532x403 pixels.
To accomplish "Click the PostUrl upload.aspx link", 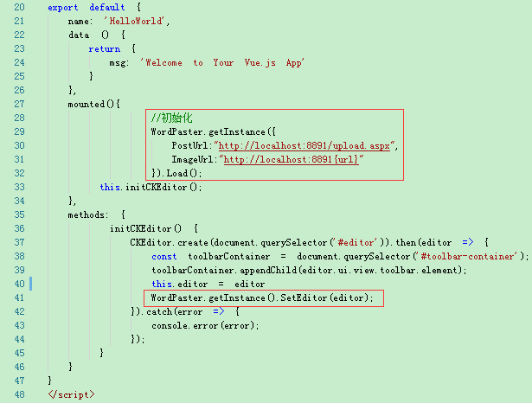I will 304,146.
